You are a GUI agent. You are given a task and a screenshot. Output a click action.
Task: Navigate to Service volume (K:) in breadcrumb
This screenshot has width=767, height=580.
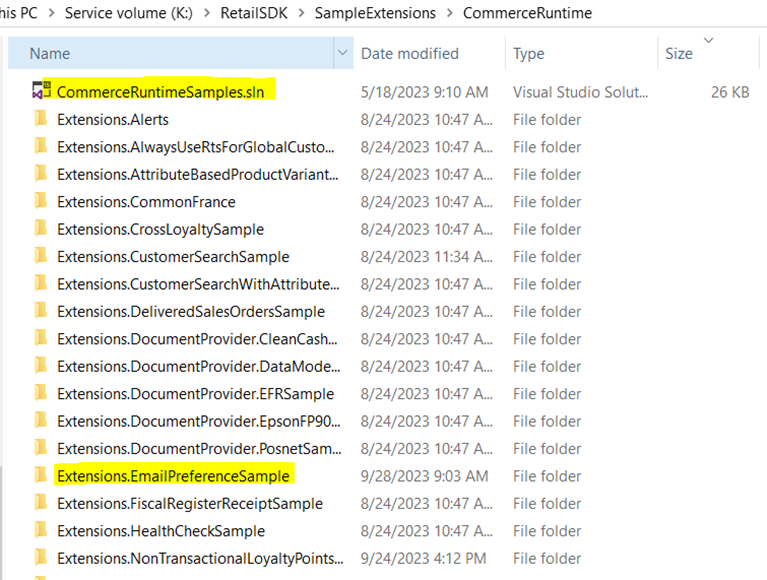coord(129,13)
